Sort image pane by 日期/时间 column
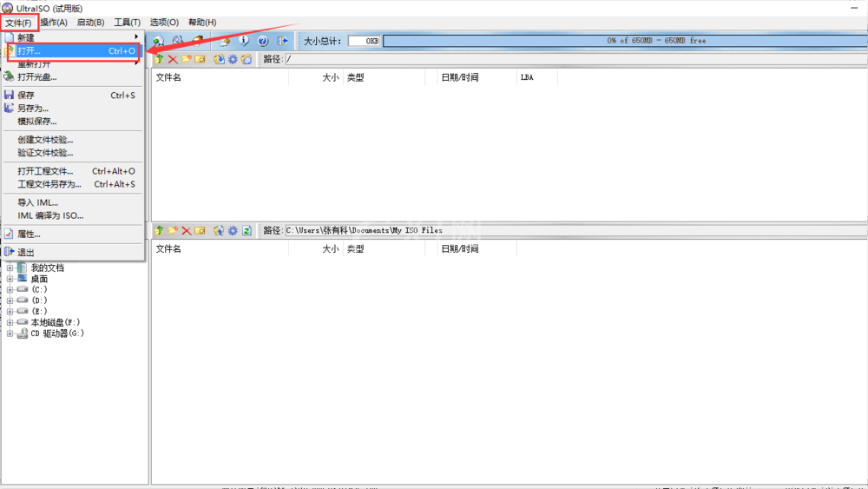This screenshot has height=489, width=868. coord(477,77)
